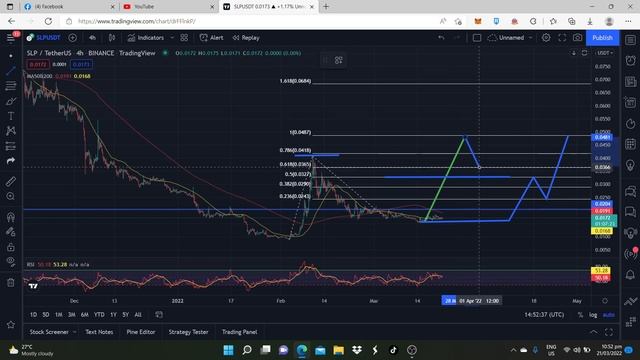Open the alerts clock panel
Viewport: 640px width, 360px height.
pos(631,60)
